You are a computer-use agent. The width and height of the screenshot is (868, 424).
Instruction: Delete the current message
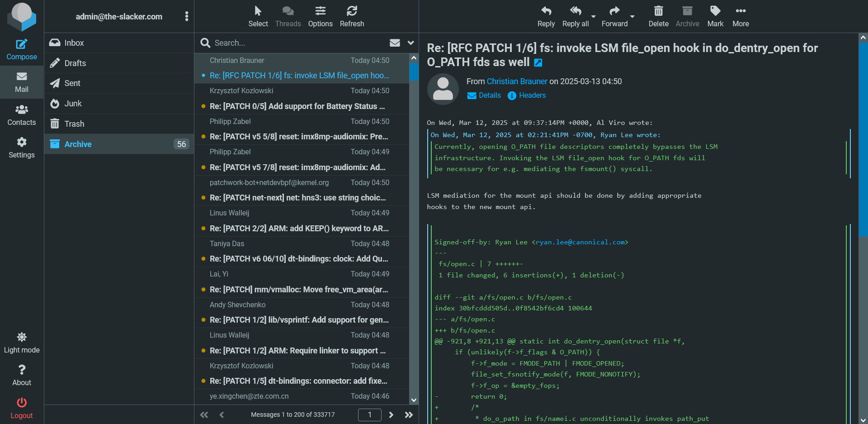coord(659,16)
